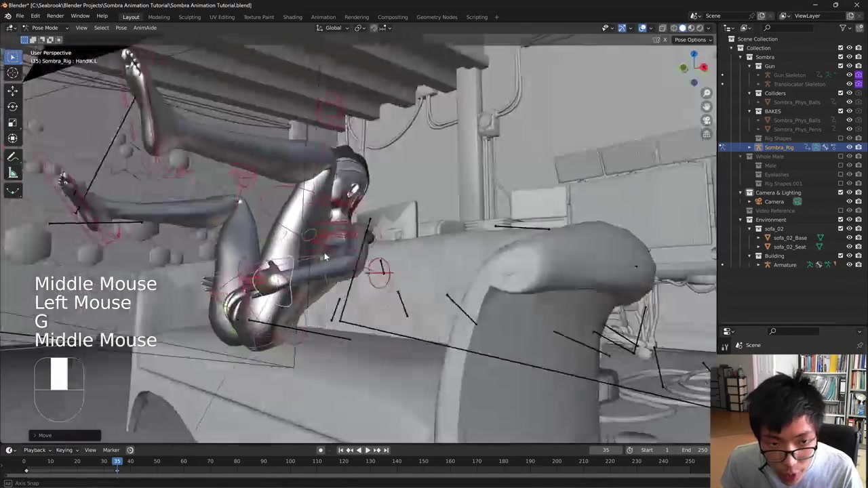The height and width of the screenshot is (488, 868).
Task: Click the End frame field
Action: (695, 450)
